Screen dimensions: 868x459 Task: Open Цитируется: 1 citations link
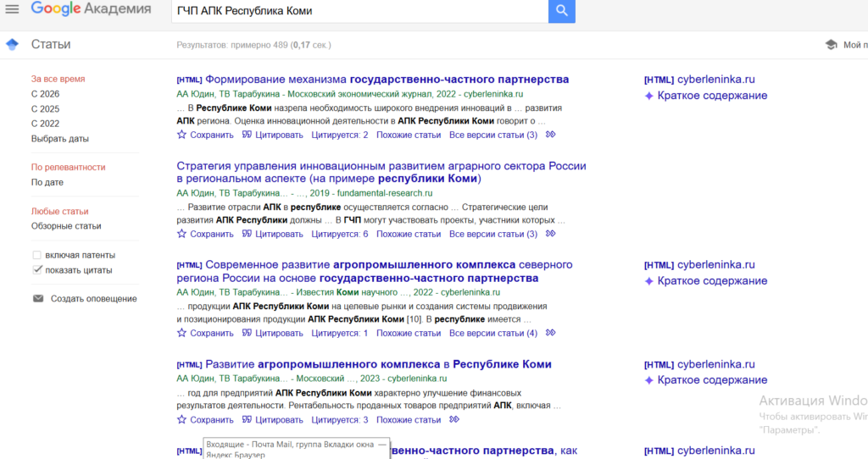pos(339,333)
